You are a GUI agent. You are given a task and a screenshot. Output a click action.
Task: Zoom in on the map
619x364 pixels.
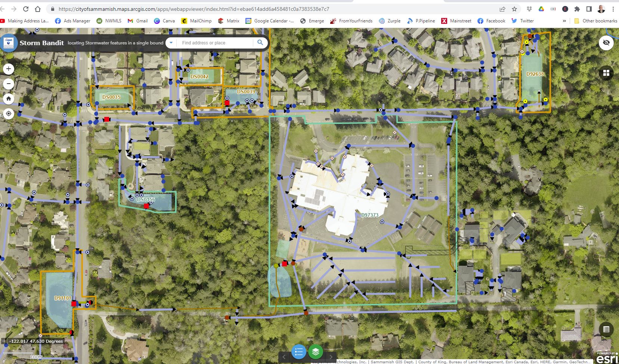pos(8,69)
